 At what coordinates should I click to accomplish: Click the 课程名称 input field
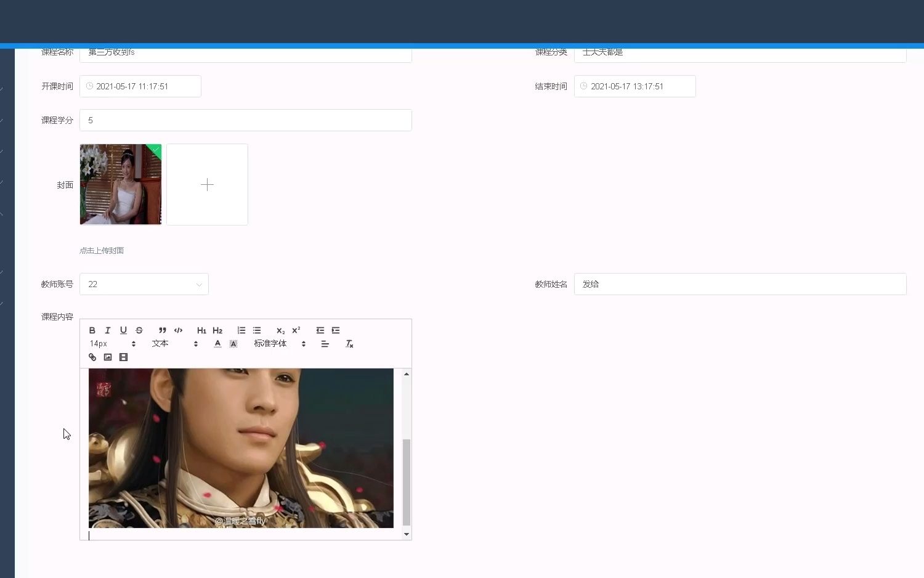246,54
